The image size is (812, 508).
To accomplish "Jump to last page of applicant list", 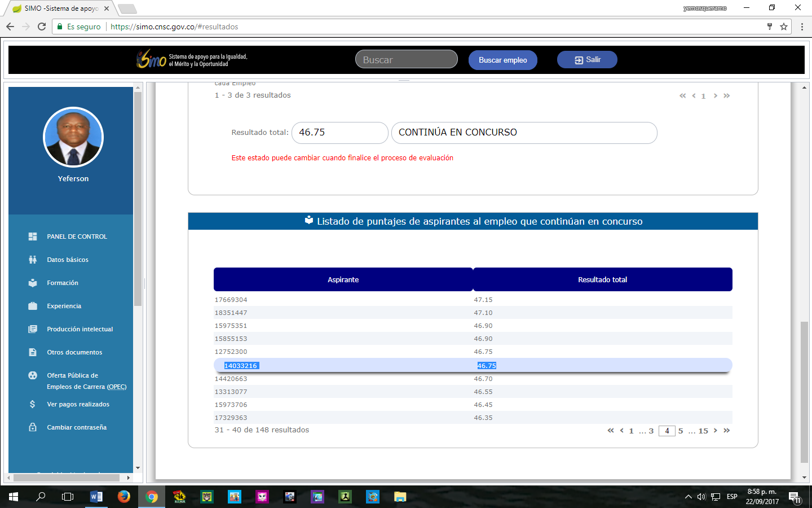I will pyautogui.click(x=727, y=431).
